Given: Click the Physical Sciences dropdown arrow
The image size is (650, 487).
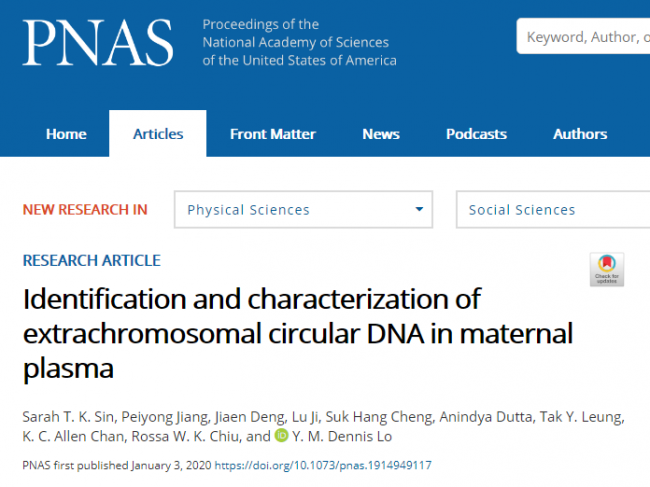Looking at the screenshot, I should click(x=419, y=209).
